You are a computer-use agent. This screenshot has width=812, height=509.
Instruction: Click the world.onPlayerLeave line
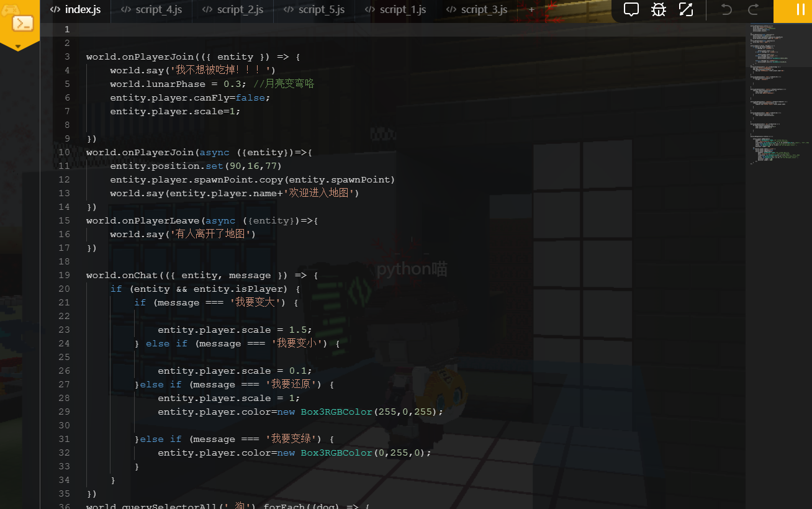click(x=202, y=220)
